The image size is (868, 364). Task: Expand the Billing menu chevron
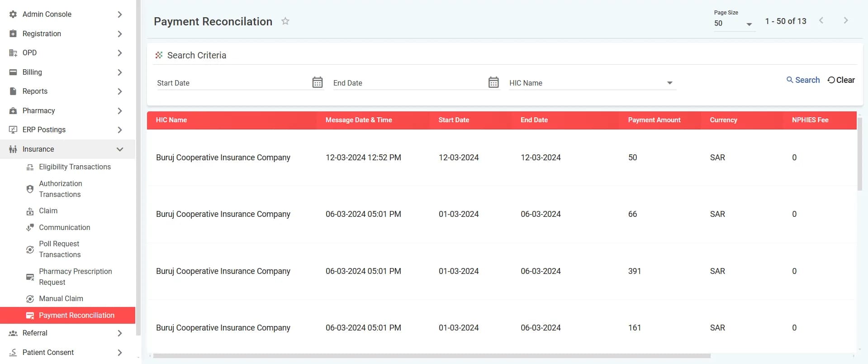[119, 72]
